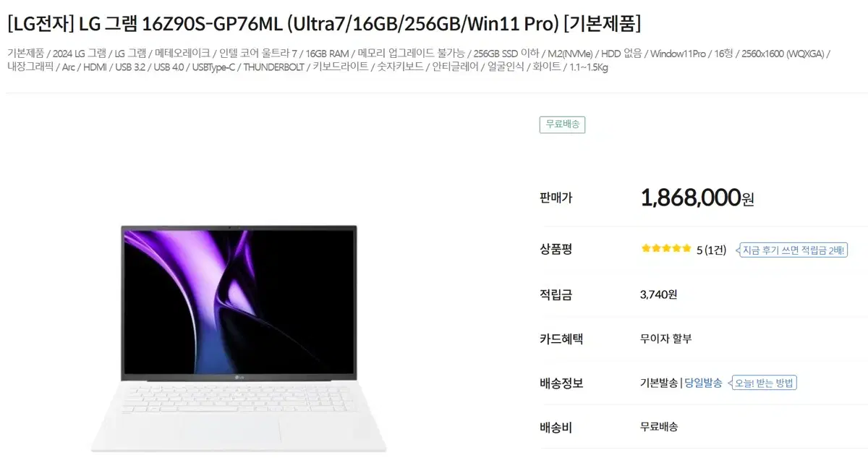Open the 오늘! 받는 방법 badge

click(762, 383)
